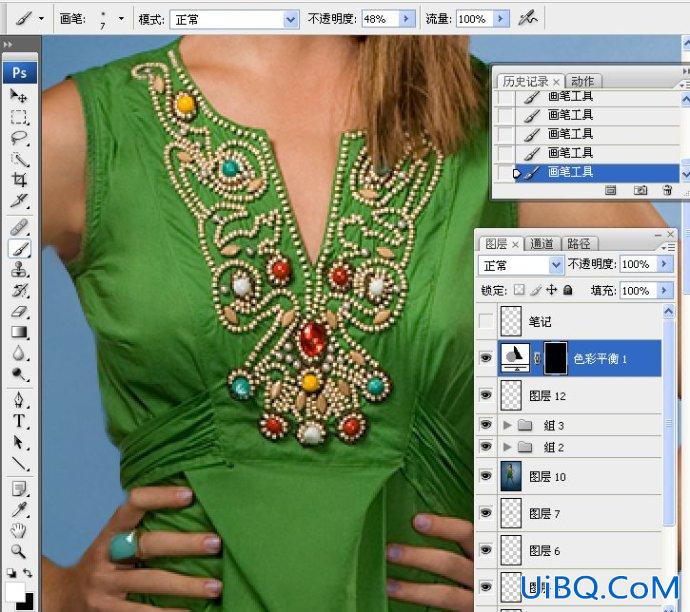Viewport: 690px width, 612px height.
Task: Open the layer 不透明度 slider arrow
Action: tap(664, 264)
